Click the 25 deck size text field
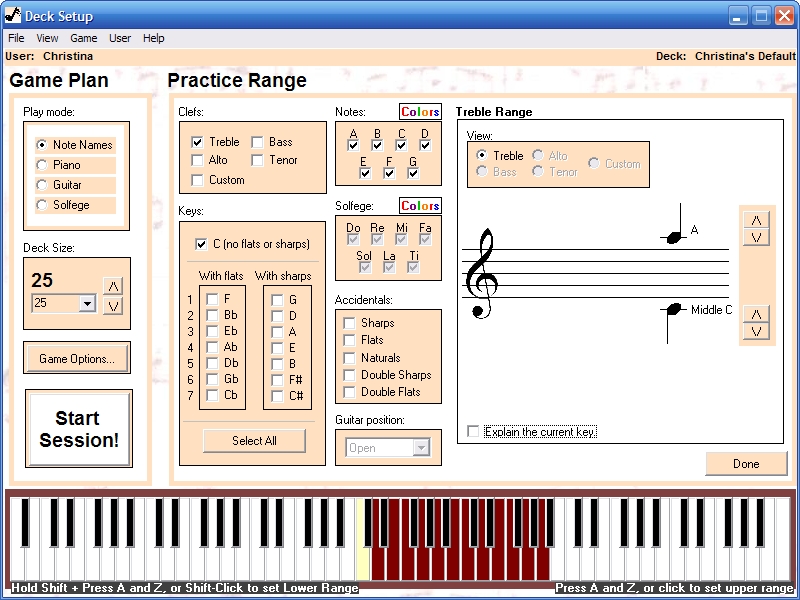 (56, 304)
